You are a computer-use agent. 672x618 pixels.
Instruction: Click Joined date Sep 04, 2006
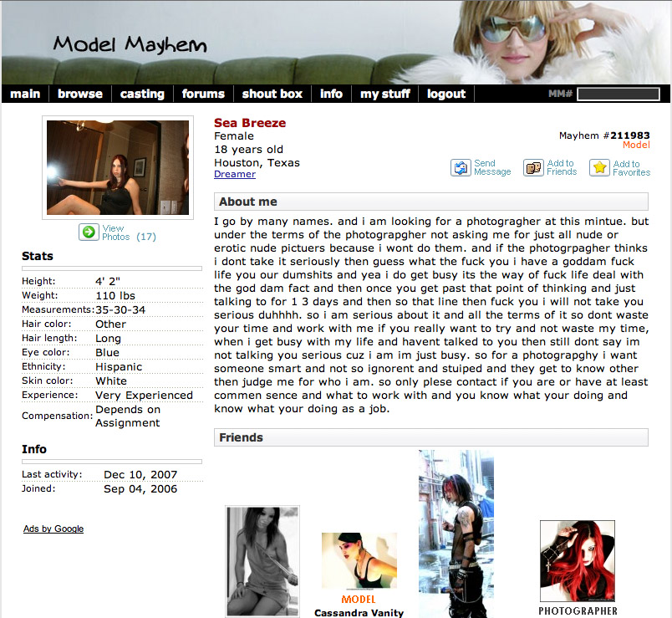(140, 488)
